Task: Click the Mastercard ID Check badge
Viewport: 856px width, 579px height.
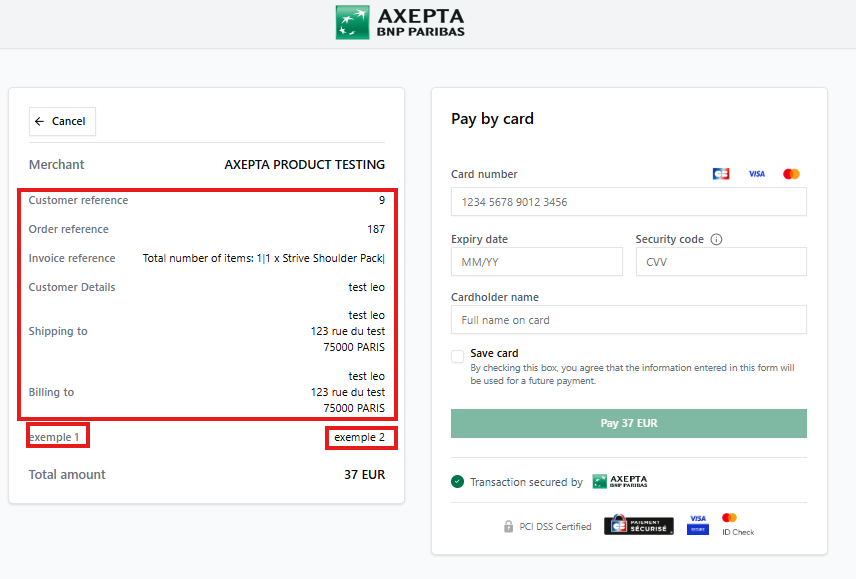Action: click(x=738, y=524)
